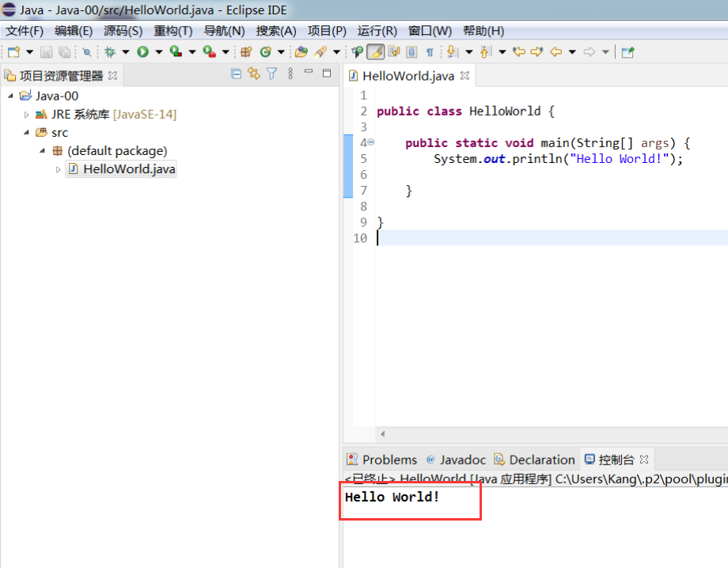Minimize the project explorer panel
The height and width of the screenshot is (568, 728).
tap(309, 71)
